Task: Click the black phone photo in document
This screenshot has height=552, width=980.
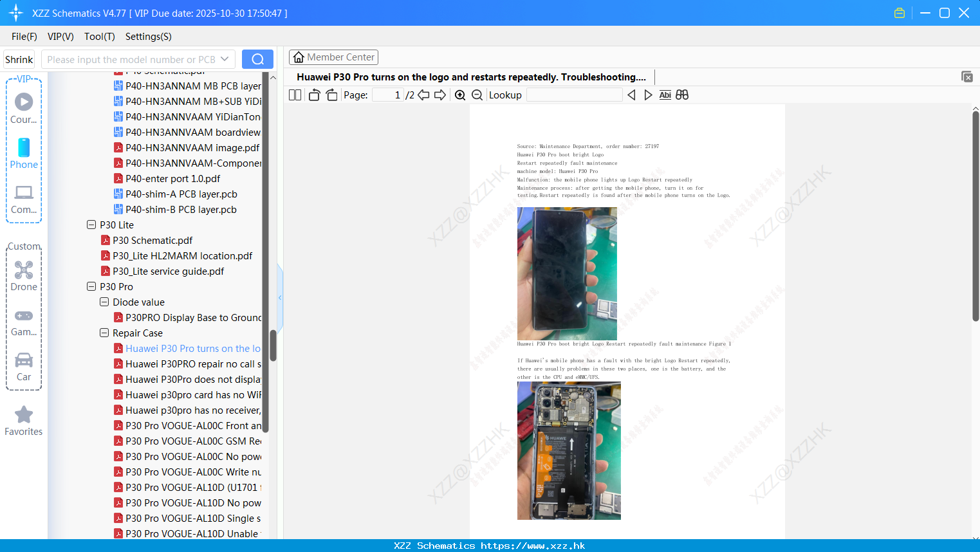Action: click(567, 273)
